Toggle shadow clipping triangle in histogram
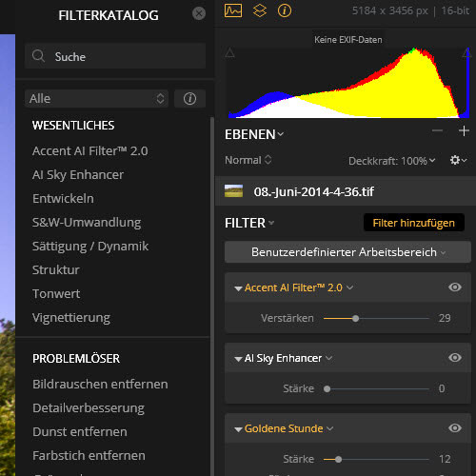The width and height of the screenshot is (476, 476). [x=229, y=52]
